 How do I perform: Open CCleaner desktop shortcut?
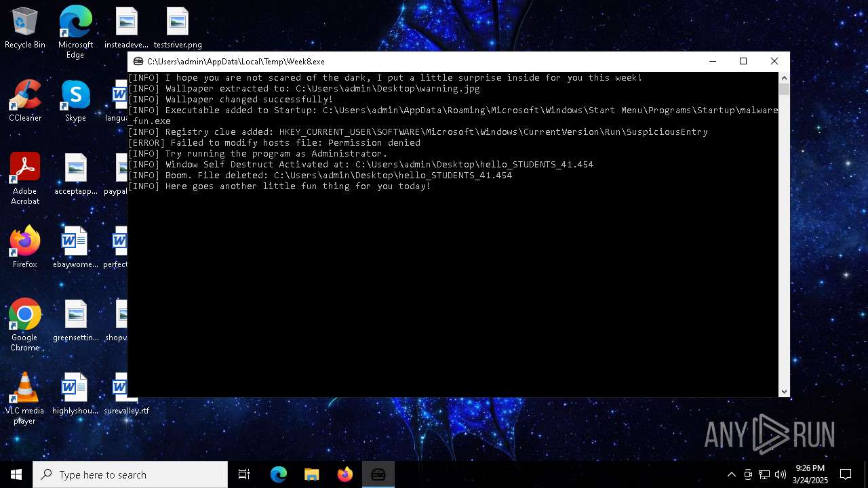point(25,101)
